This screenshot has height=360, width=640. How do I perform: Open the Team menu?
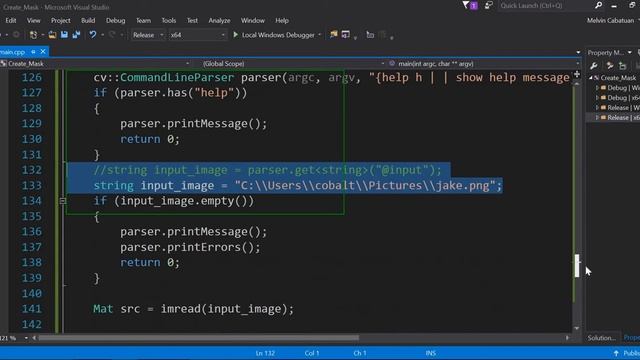coord(143,20)
